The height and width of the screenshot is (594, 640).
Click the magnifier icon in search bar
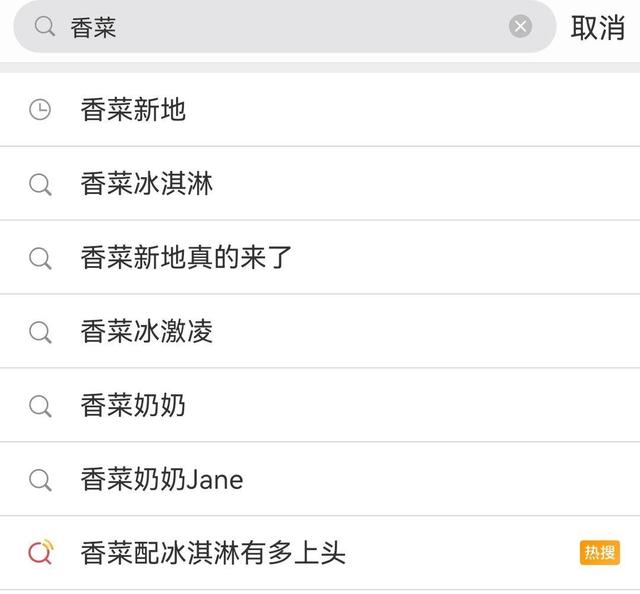(x=44, y=27)
